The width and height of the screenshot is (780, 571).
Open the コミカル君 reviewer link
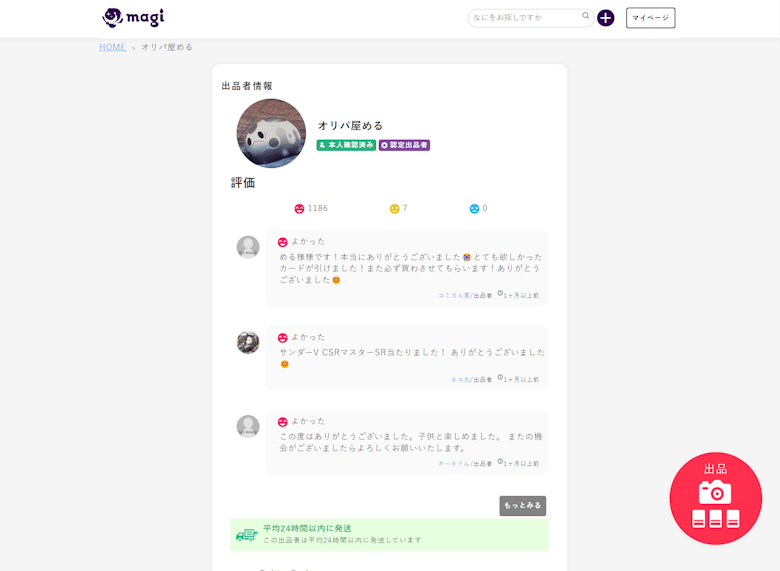(454, 295)
